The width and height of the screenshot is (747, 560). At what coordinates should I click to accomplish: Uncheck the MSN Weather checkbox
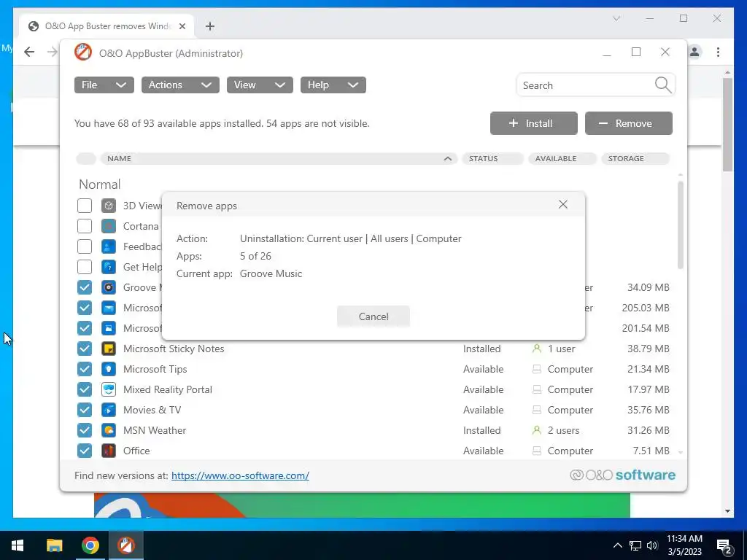pyautogui.click(x=85, y=430)
